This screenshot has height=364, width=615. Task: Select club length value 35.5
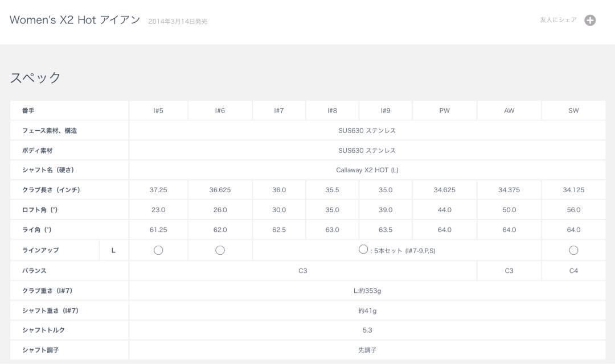click(x=332, y=189)
